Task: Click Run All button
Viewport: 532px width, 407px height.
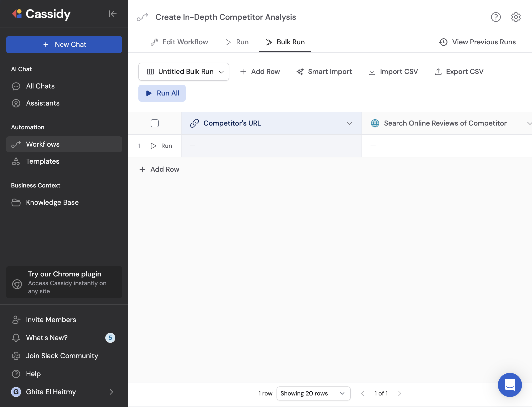Action: point(162,93)
